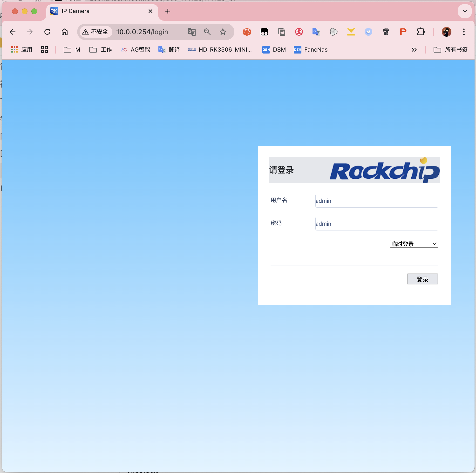Screen dimensions: 476x473
Task: Open the black keys extension icon
Action: click(x=386, y=32)
